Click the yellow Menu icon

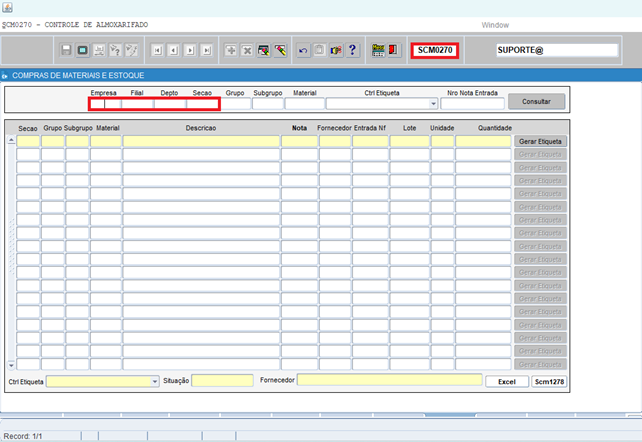(378, 50)
